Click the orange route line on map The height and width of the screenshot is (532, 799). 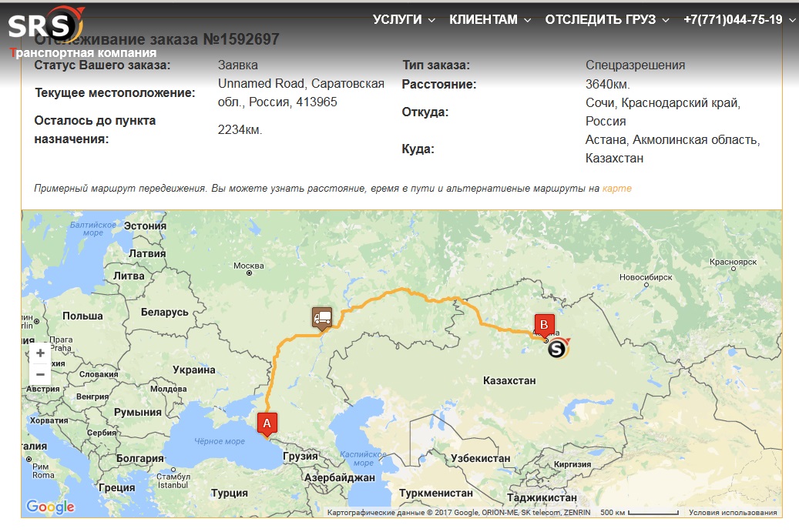[402, 290]
